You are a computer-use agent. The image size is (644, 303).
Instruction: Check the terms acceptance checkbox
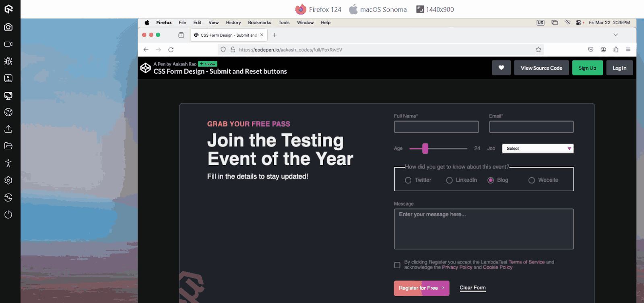tap(397, 265)
